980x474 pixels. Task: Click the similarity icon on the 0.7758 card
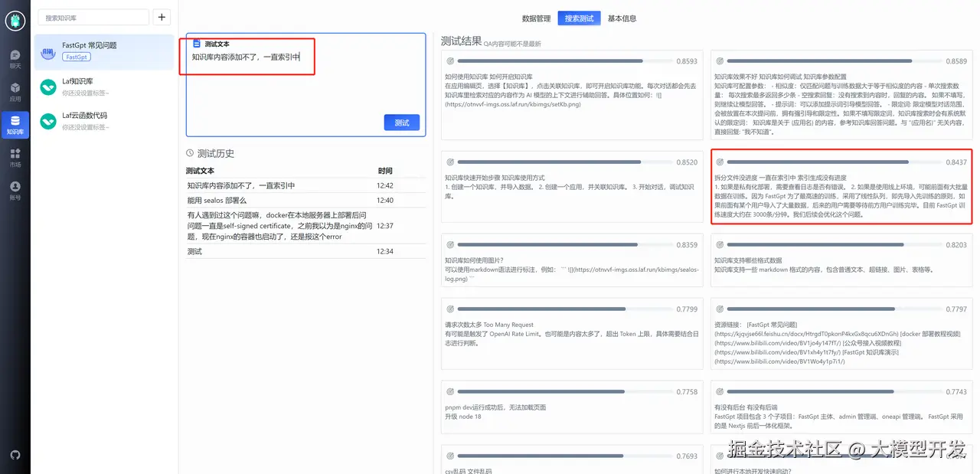coord(450,391)
